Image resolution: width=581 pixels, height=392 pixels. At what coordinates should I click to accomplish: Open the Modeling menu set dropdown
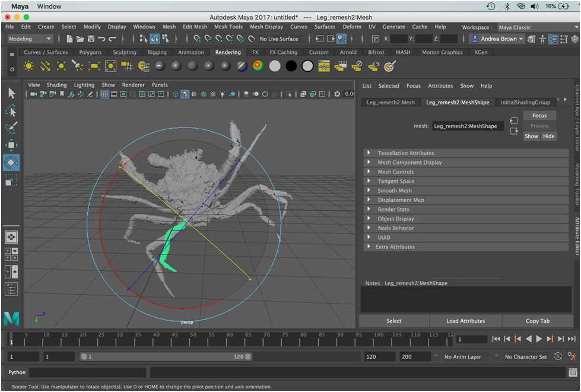pyautogui.click(x=30, y=39)
